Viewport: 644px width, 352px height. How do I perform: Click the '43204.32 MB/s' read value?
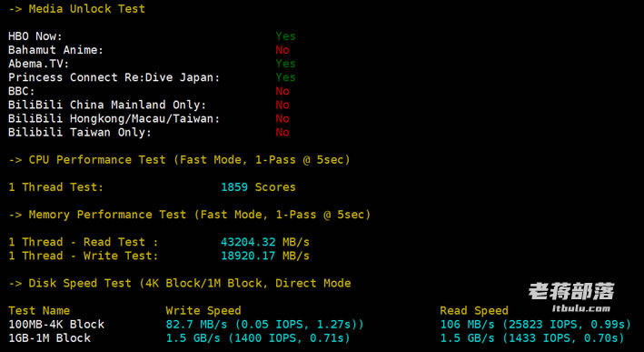[265, 242]
